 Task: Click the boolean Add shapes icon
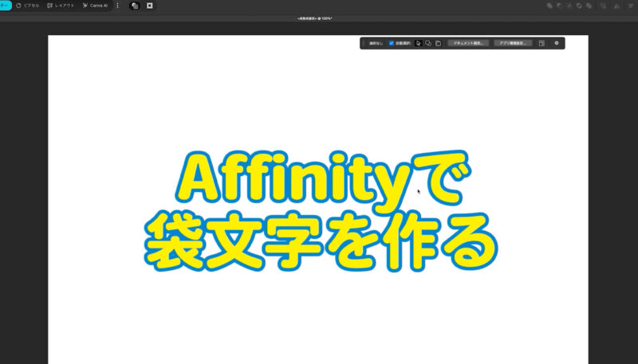click(x=549, y=6)
